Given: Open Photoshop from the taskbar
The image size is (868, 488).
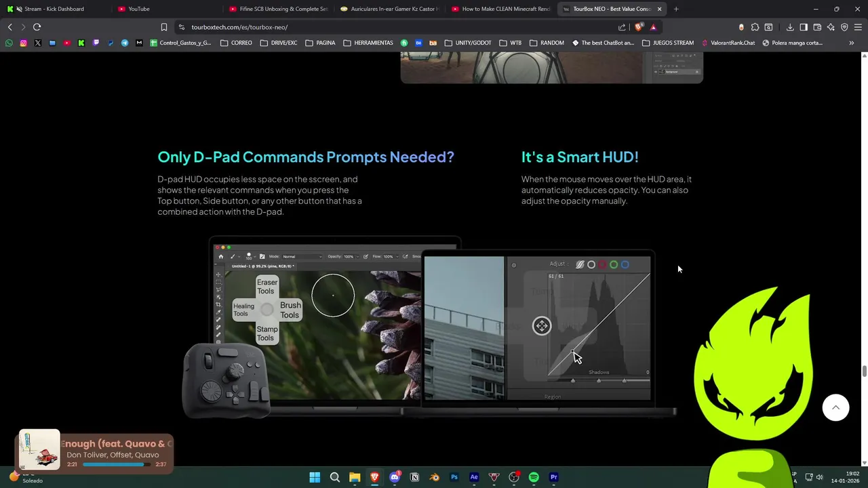Looking at the screenshot, I should [x=454, y=477].
